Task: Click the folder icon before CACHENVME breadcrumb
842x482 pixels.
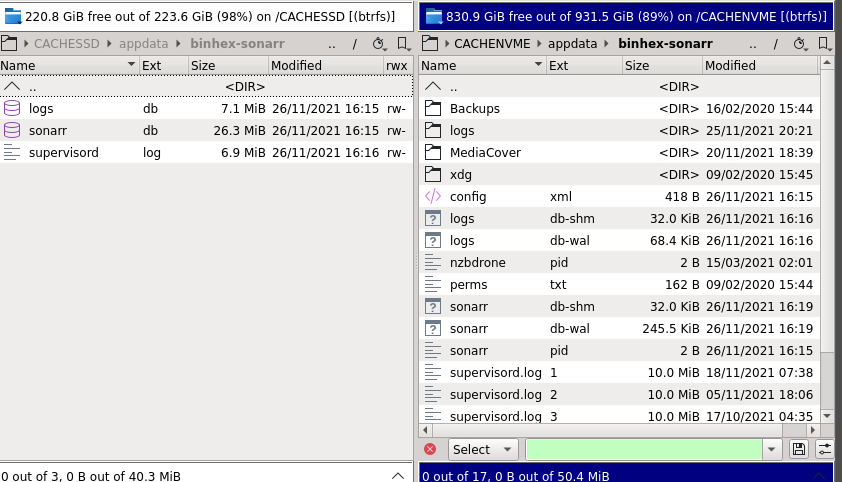Action: pyautogui.click(x=430, y=43)
